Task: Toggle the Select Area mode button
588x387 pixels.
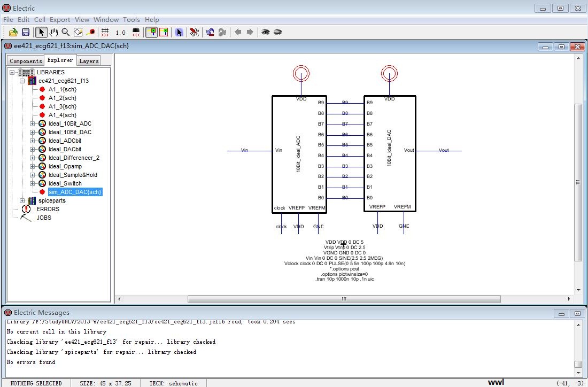Action: 164,33
